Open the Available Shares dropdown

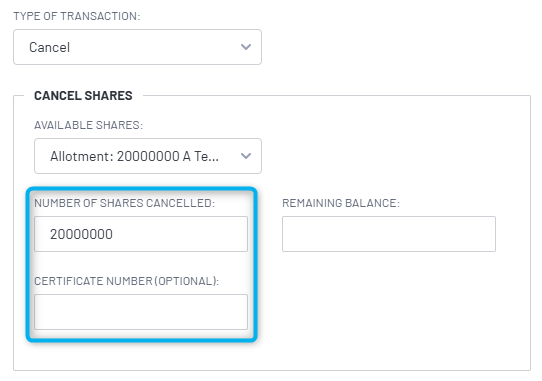(x=148, y=156)
